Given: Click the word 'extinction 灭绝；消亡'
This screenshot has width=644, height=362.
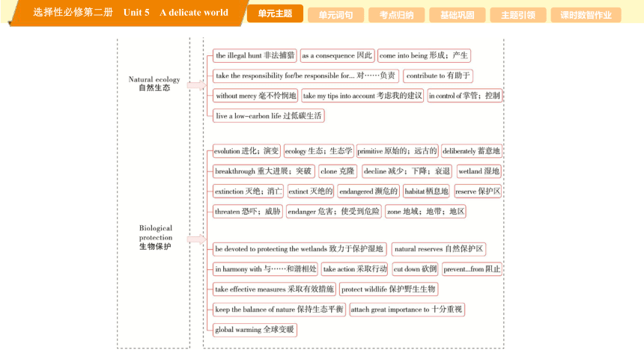Looking at the screenshot, I should [248, 191].
